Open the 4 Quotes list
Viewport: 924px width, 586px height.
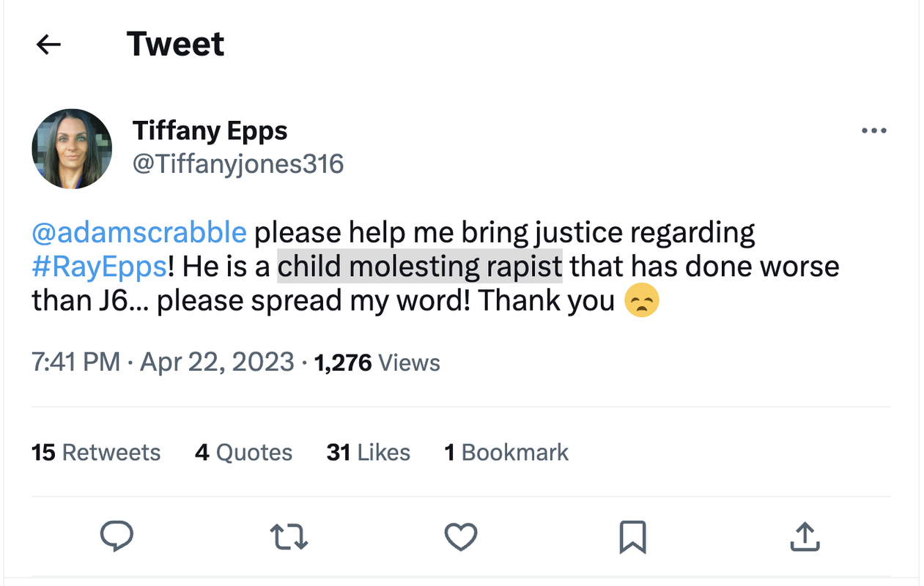(x=243, y=453)
